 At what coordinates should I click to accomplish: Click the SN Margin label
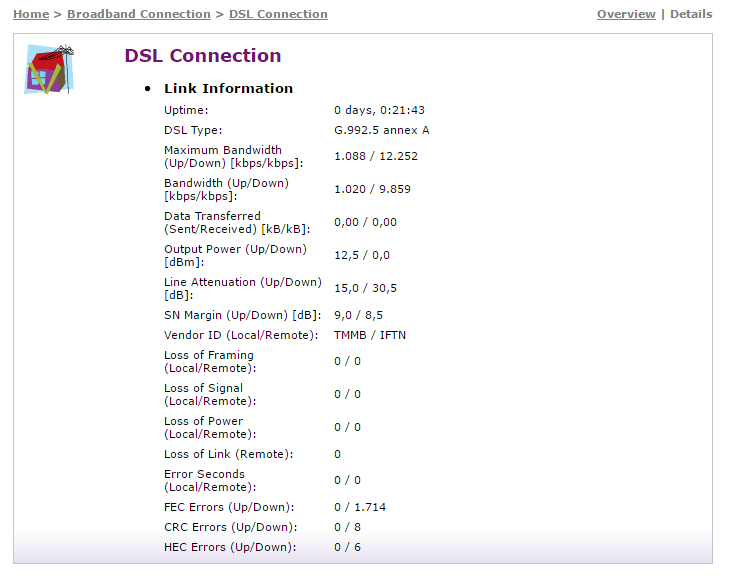pyautogui.click(x=243, y=315)
